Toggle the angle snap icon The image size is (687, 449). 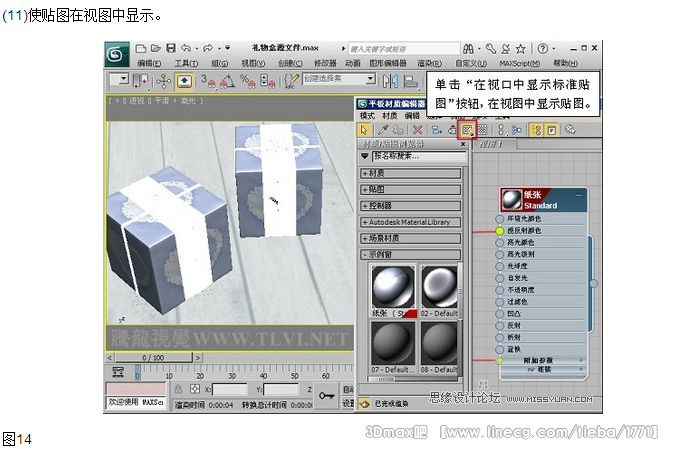(x=228, y=81)
